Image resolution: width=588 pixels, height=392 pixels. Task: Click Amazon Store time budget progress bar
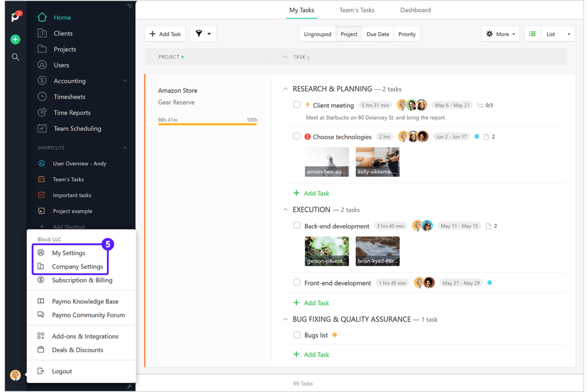207,124
